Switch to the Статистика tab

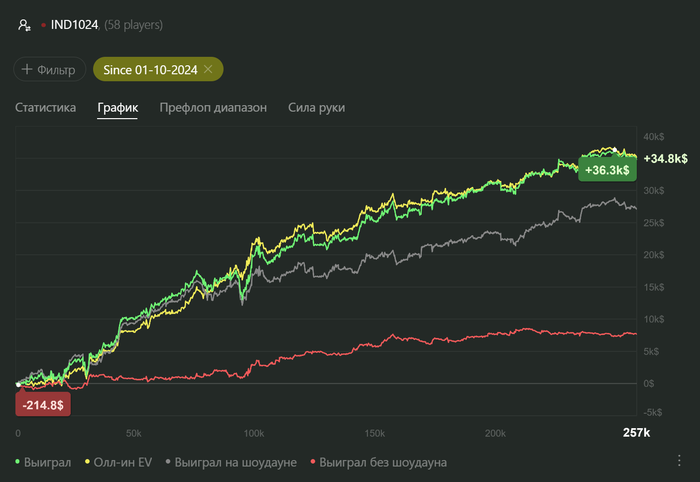(45, 107)
